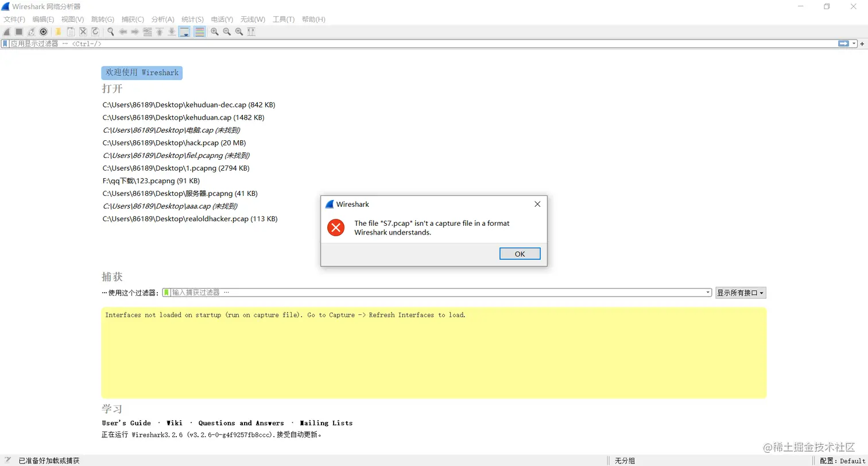Click the Wireshark logo in the error dialog

tap(329, 204)
